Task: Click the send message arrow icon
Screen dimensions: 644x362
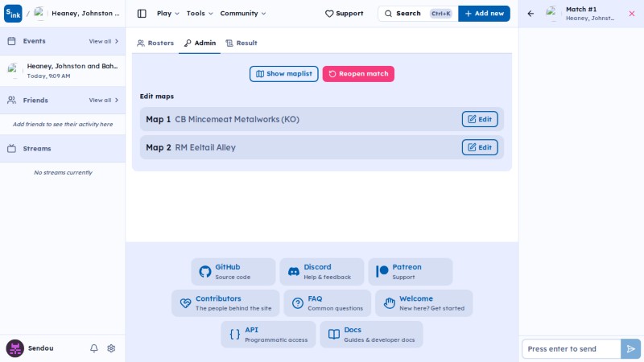Action: [630, 349]
